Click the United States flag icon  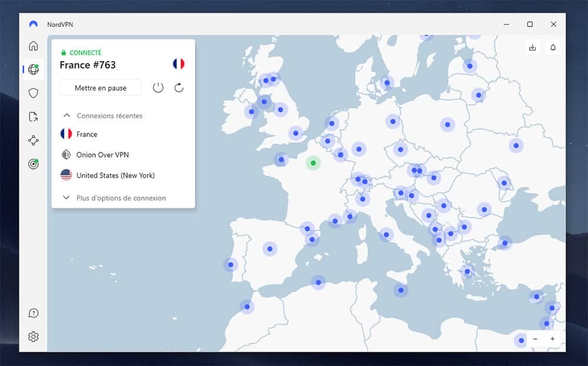pyautogui.click(x=66, y=175)
